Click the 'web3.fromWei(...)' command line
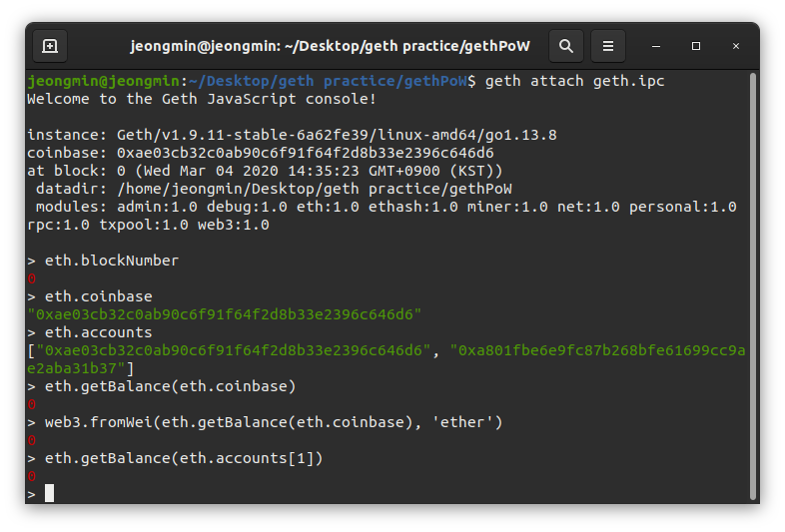 pyautogui.click(x=274, y=423)
